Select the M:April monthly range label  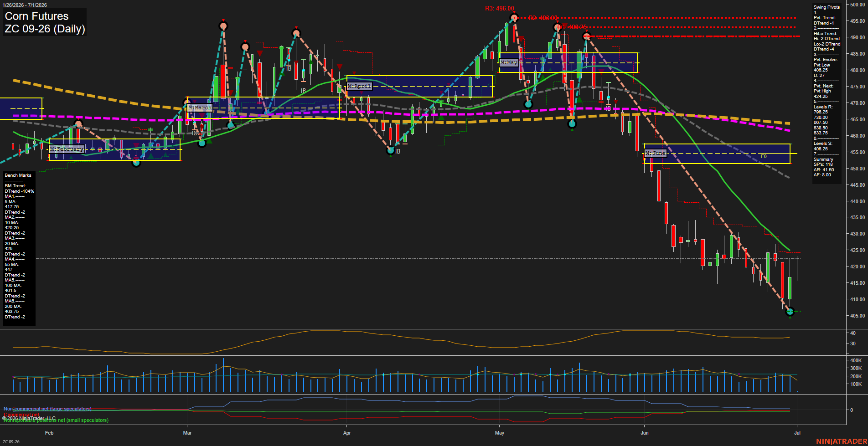[x=359, y=86]
